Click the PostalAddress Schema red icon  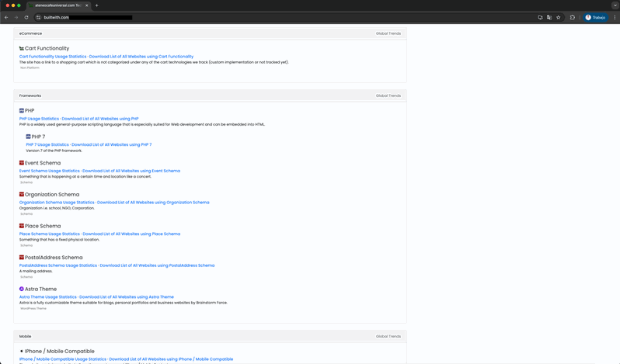(21, 258)
